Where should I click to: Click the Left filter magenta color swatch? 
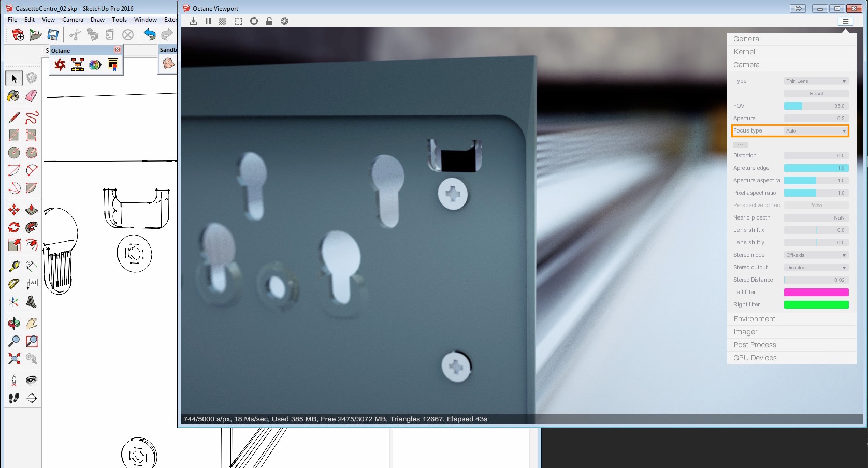816,292
